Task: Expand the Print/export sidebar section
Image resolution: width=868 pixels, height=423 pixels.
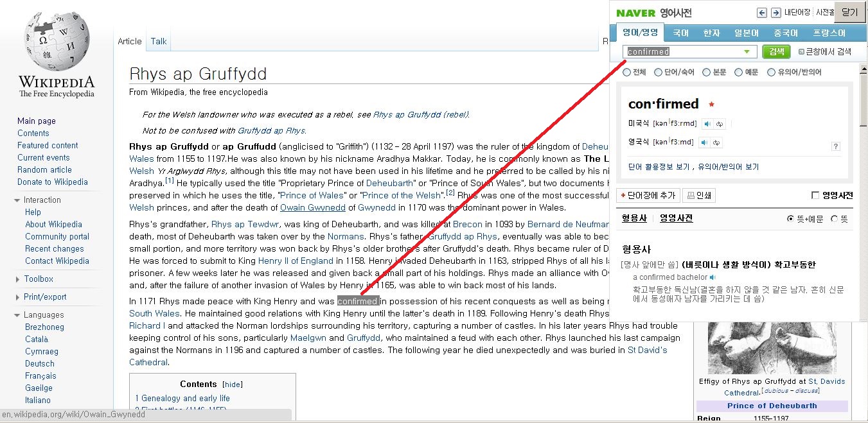Action: 17,297
